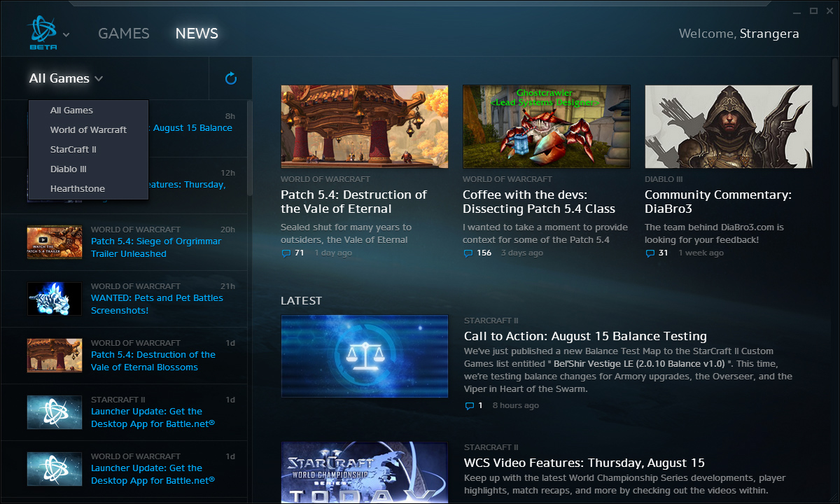The height and width of the screenshot is (504, 840).
Task: Open the balance scales article image
Action: [x=364, y=356]
